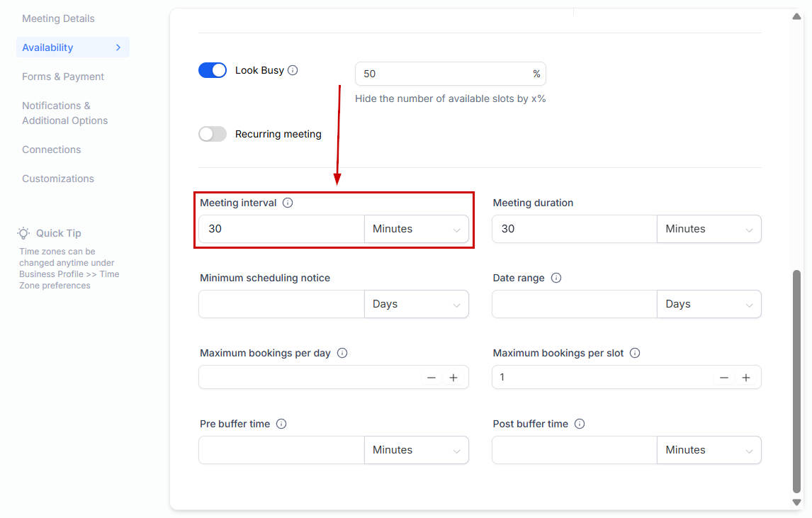The width and height of the screenshot is (812, 518).
Task: Go to Meeting Details section
Action: coord(58,18)
